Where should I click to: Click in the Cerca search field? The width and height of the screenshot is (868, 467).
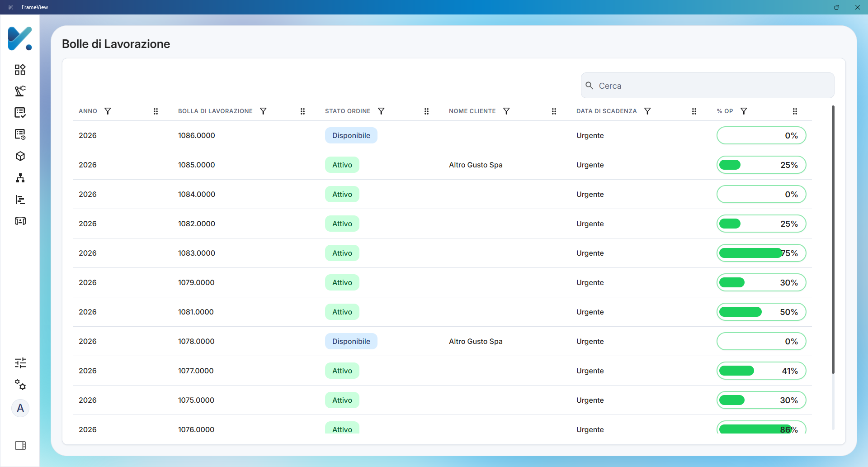(x=708, y=86)
